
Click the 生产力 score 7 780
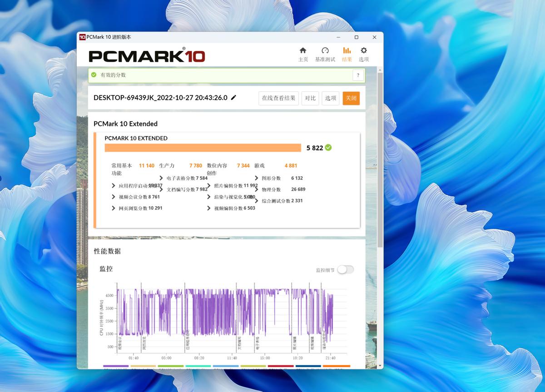[196, 166]
